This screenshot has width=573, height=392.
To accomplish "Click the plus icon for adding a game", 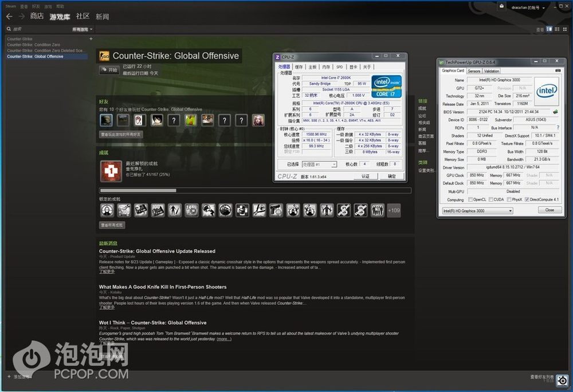I will (x=9, y=377).
